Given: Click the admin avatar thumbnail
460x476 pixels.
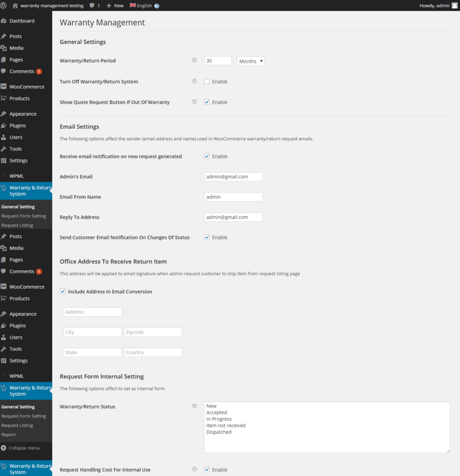Looking at the screenshot, I should click(455, 5).
